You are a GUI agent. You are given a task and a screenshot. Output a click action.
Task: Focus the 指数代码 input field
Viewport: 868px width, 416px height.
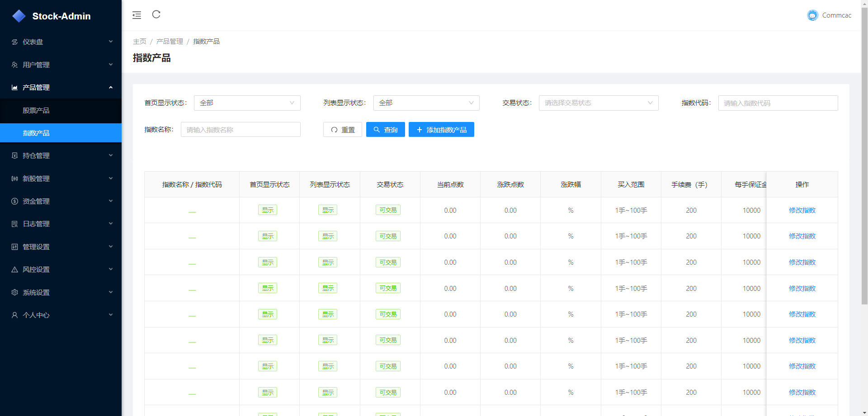(x=778, y=103)
